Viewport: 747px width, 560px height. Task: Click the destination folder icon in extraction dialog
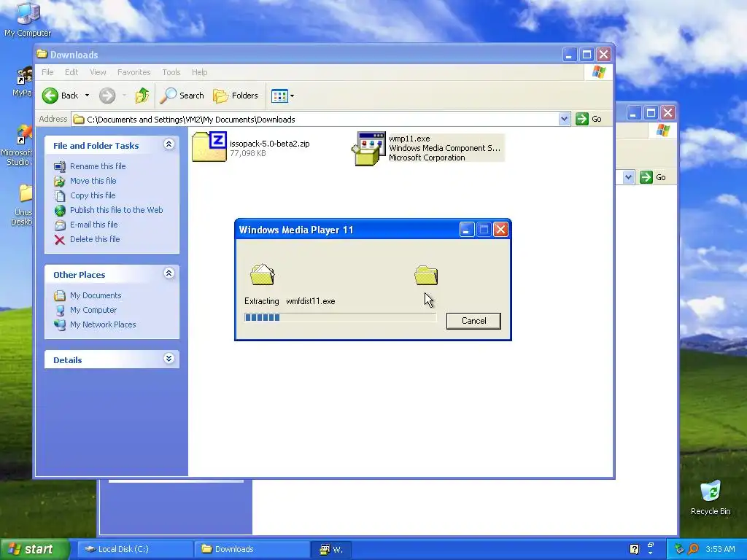click(x=426, y=275)
